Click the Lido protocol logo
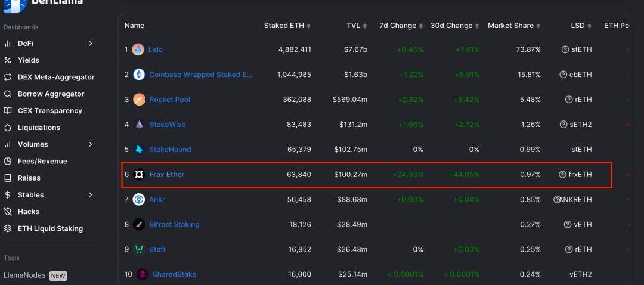644x285 pixels. [x=138, y=49]
